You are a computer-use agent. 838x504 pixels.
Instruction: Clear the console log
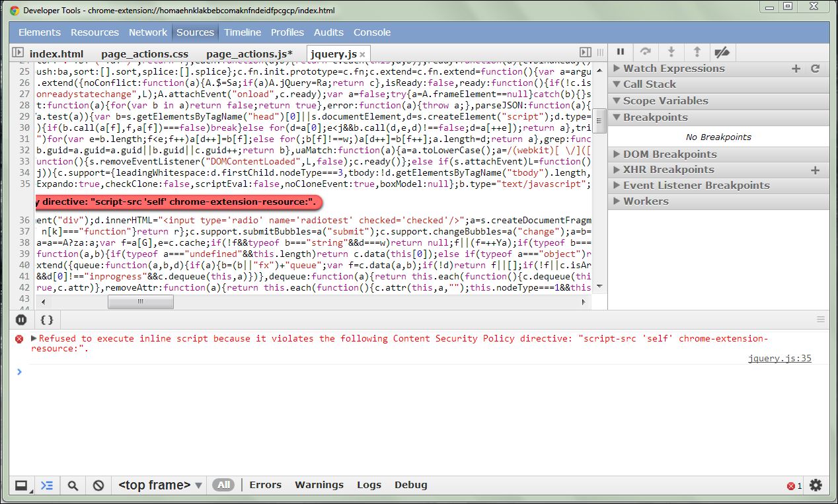tap(98, 486)
